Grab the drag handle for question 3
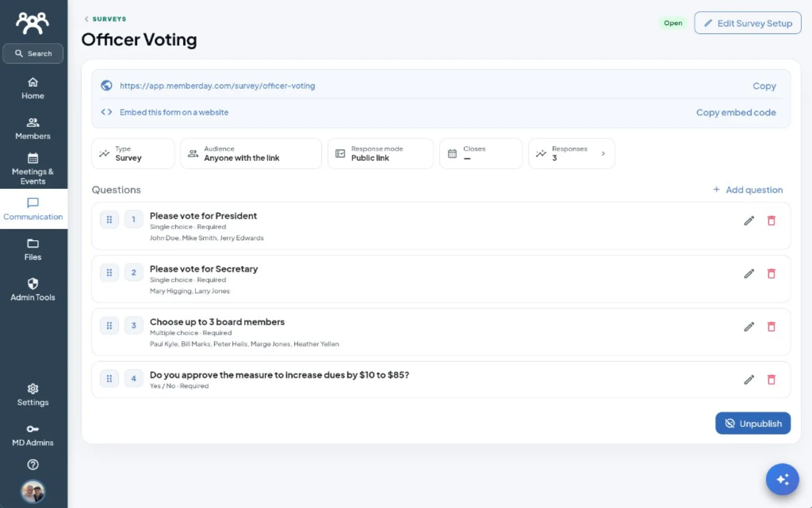 [109, 326]
